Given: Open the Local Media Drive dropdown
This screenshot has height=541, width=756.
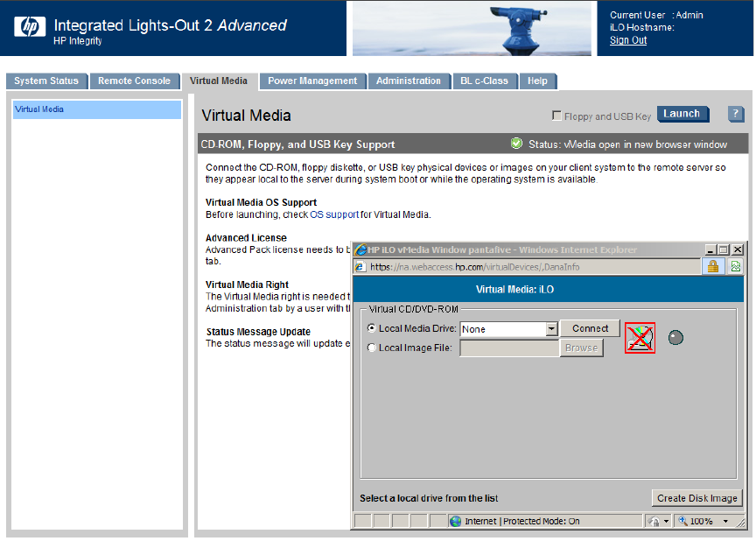Looking at the screenshot, I should (551, 329).
